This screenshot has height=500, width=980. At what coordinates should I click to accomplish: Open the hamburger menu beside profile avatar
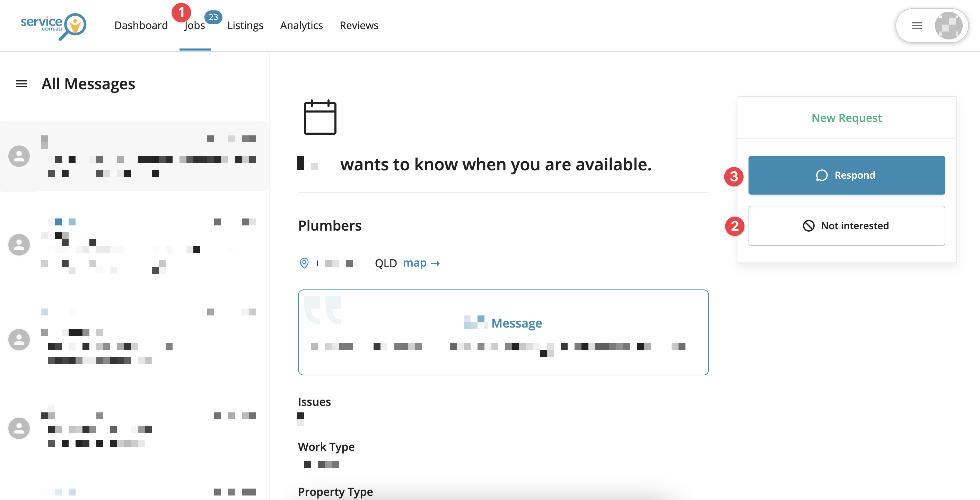pos(917,26)
